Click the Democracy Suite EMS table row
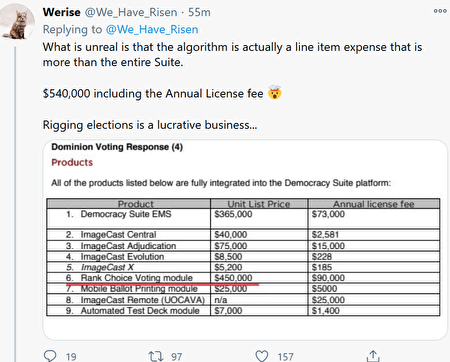The height and width of the screenshot is (362, 450). (x=243, y=219)
